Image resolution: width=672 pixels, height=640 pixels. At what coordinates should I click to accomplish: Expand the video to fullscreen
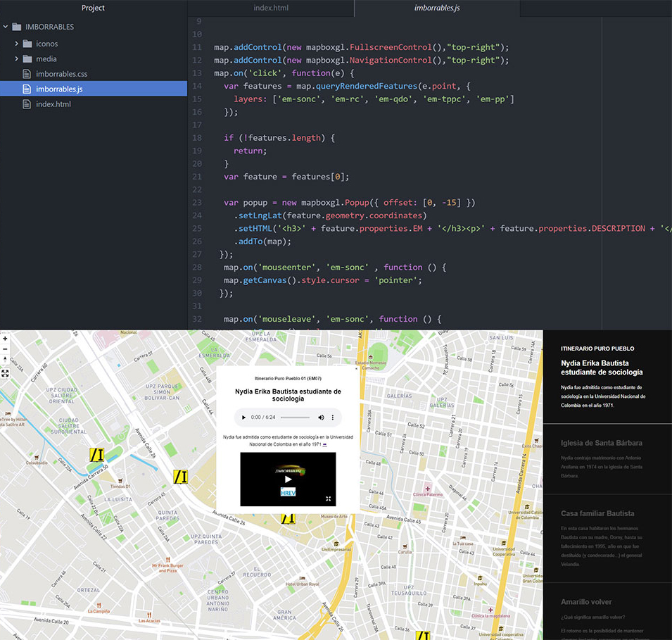(x=328, y=498)
